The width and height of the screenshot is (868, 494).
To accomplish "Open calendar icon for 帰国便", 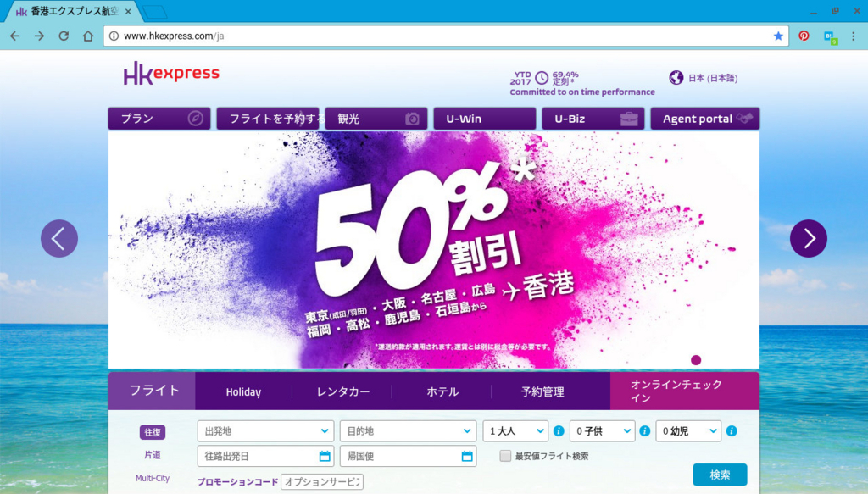I will pyautogui.click(x=467, y=457).
